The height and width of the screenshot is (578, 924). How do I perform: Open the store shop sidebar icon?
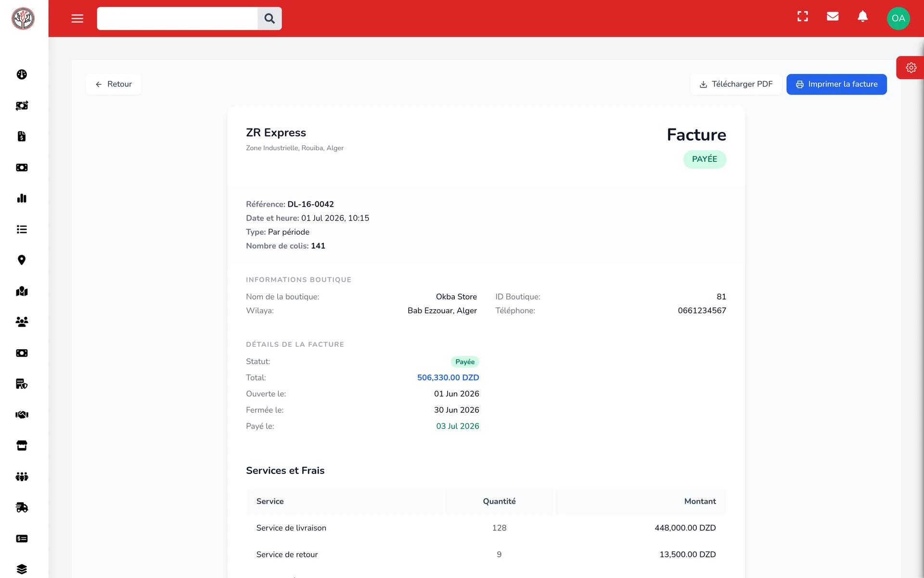[22, 446]
